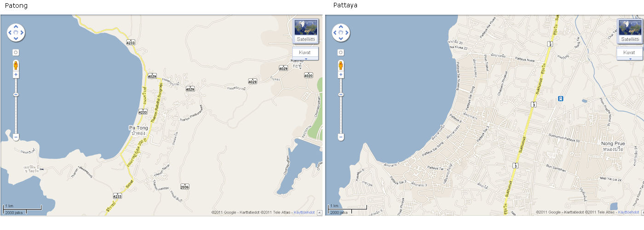Show my location on the Pattaya map
Image resolution: width=644 pixels, height=230 pixels.
click(x=340, y=52)
